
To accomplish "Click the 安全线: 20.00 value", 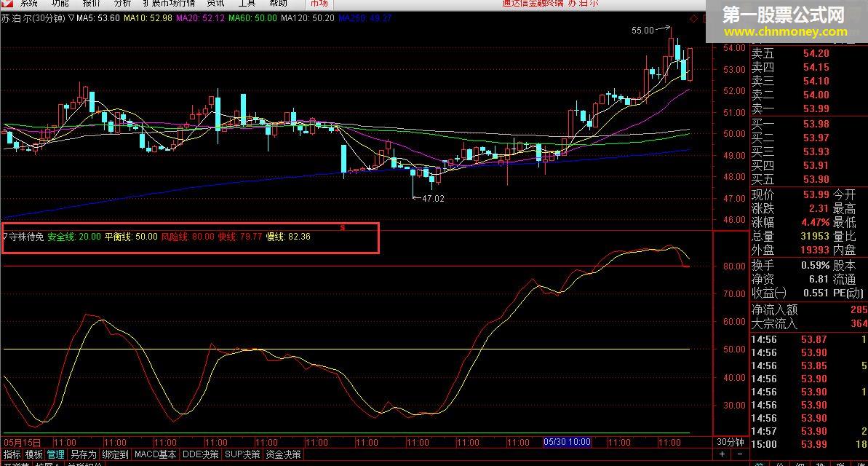I will pyautogui.click(x=74, y=237).
